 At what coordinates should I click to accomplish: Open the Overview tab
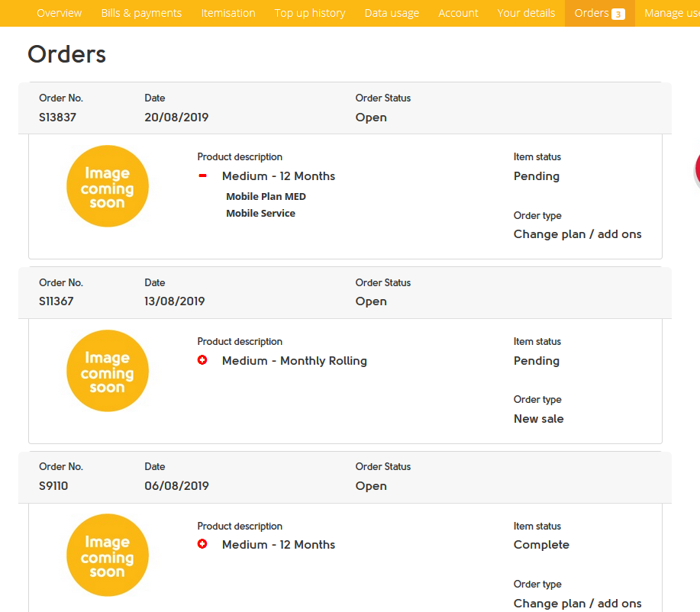tap(59, 13)
